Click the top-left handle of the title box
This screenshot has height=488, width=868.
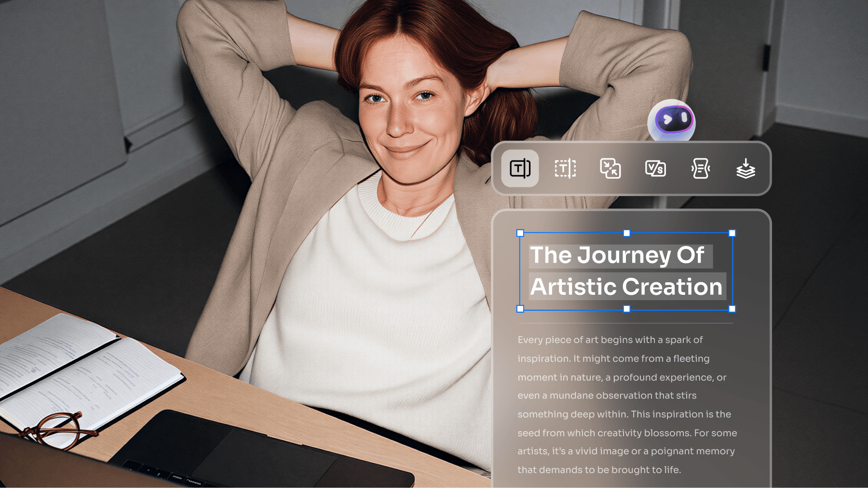pyautogui.click(x=520, y=233)
